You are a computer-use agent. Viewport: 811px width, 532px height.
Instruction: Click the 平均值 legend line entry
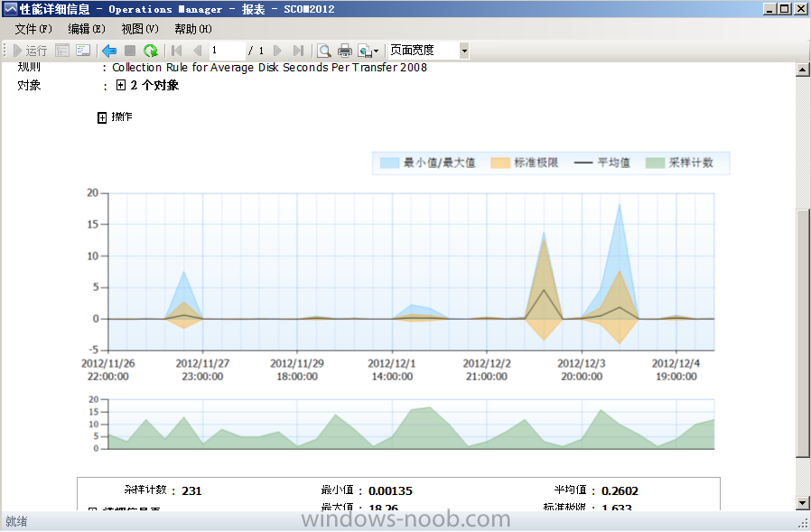pyautogui.click(x=602, y=163)
